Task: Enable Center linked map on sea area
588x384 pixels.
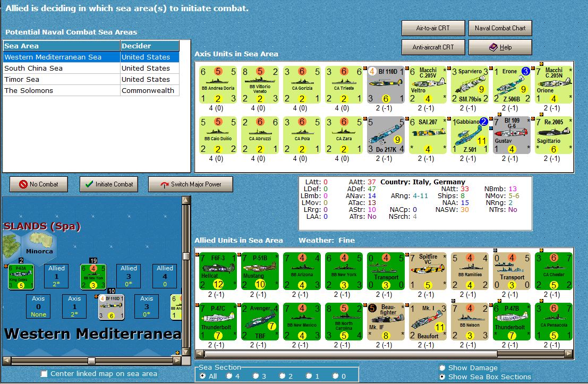Action: [x=44, y=373]
